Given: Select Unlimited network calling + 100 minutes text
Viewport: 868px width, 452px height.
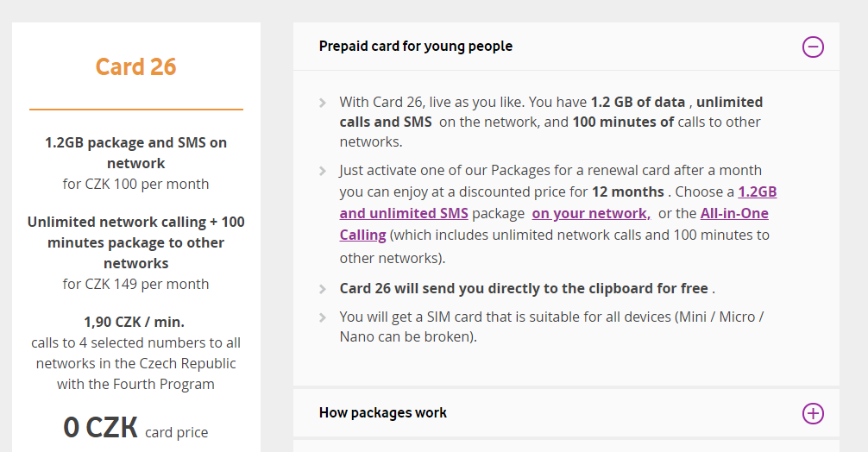Looking at the screenshot, I should tap(135, 242).
